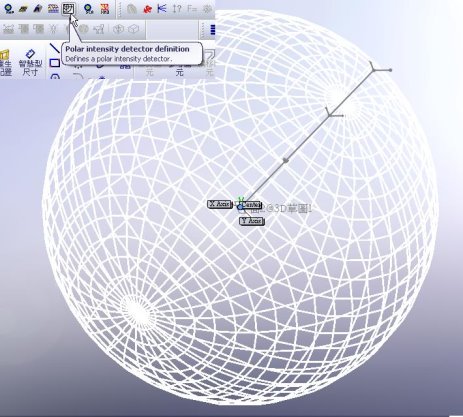Click the midpoint marker on the gray line
Image resolution: width=463 pixels, height=417 pixels.
click(x=286, y=161)
